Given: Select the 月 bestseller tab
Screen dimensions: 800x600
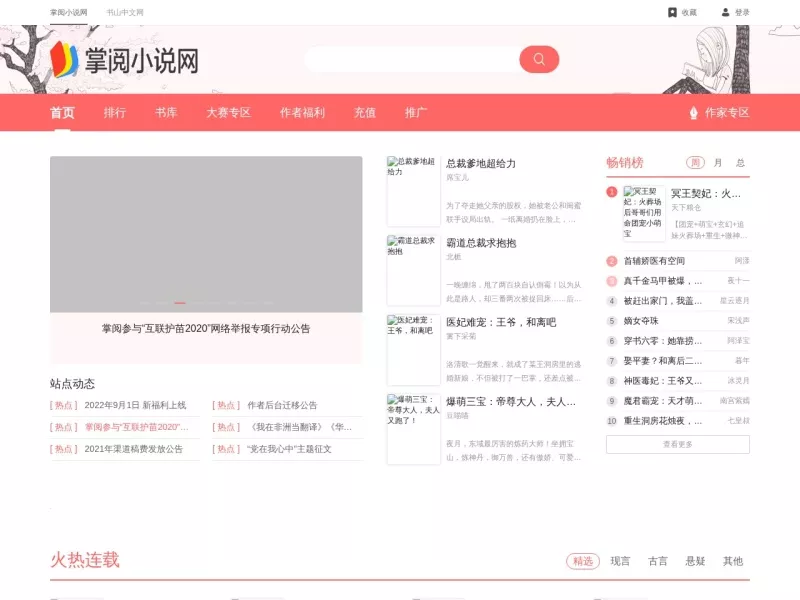Looking at the screenshot, I should (x=717, y=163).
